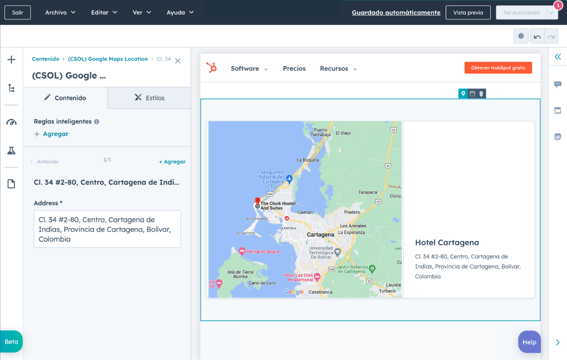Screen dimensions: 567x360
Task: Click the Cl. 34 #2-80 location title
Action: (x=106, y=183)
